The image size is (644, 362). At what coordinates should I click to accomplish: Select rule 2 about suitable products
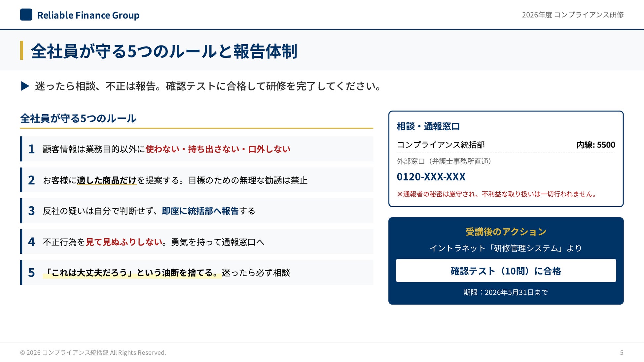(175, 180)
